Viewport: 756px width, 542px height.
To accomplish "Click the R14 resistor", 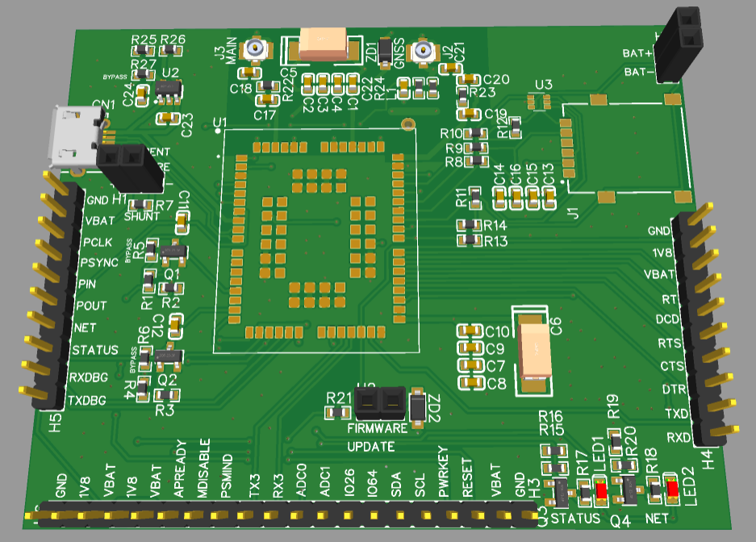I will 469,224.
